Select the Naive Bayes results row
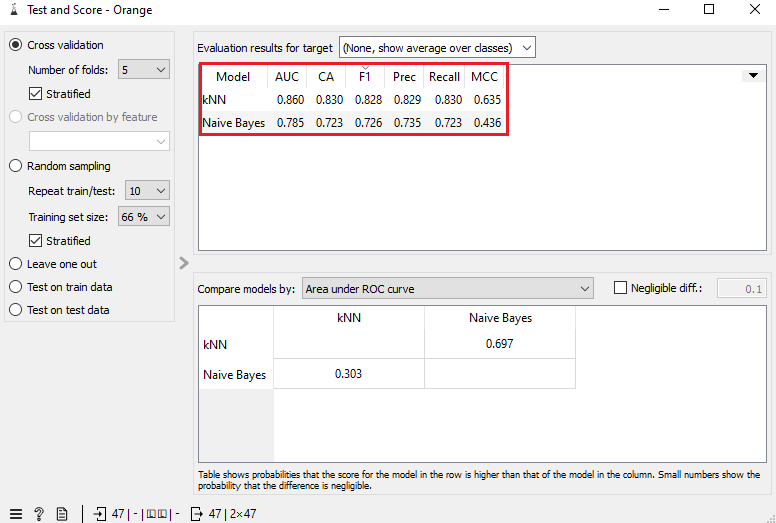 pos(233,123)
